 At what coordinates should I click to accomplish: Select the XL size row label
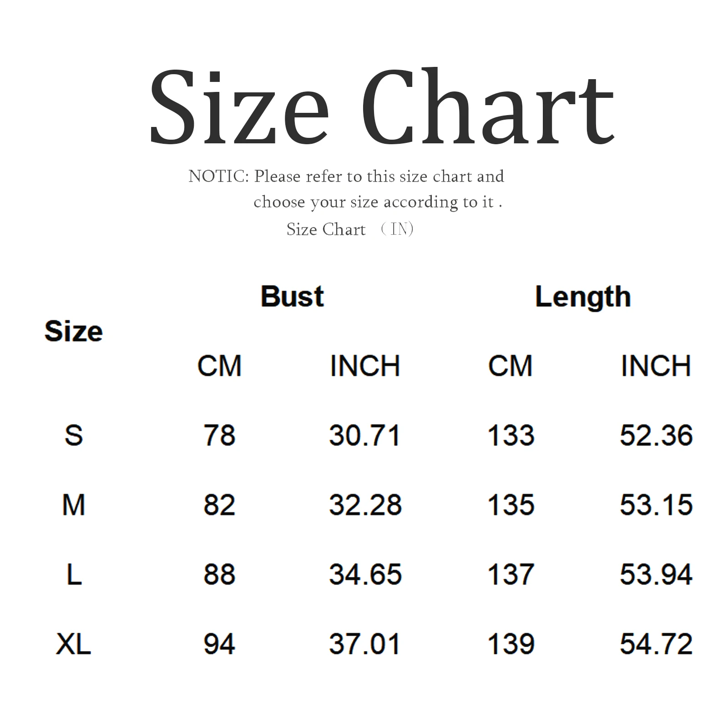(x=74, y=644)
